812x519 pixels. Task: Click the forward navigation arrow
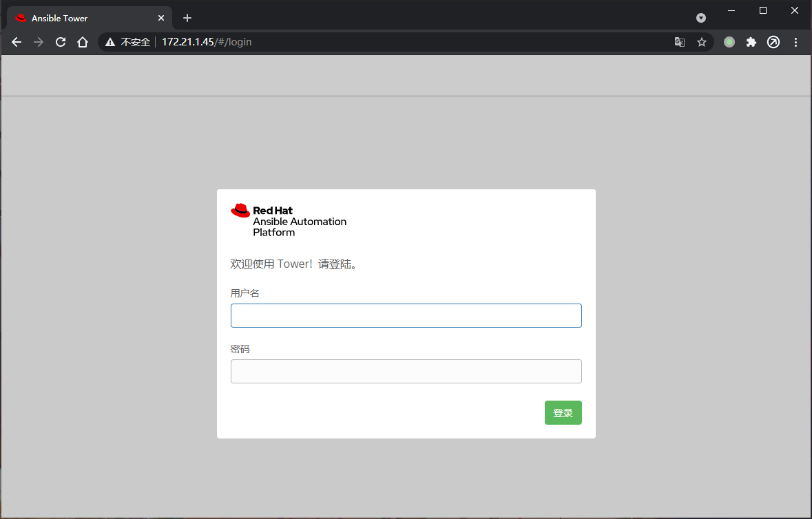coord(39,42)
